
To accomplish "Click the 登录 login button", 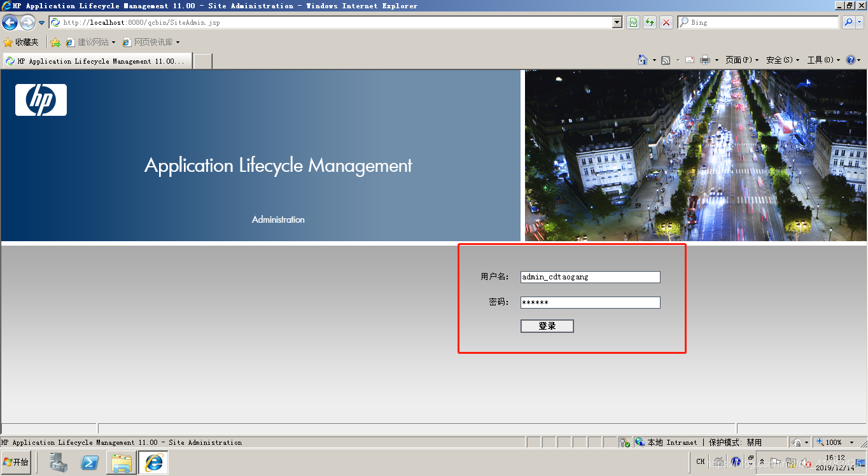I will tap(547, 326).
